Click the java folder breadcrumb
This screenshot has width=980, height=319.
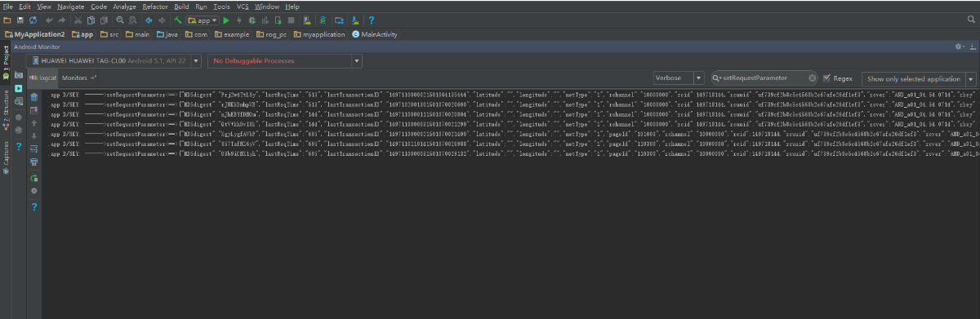click(x=167, y=34)
